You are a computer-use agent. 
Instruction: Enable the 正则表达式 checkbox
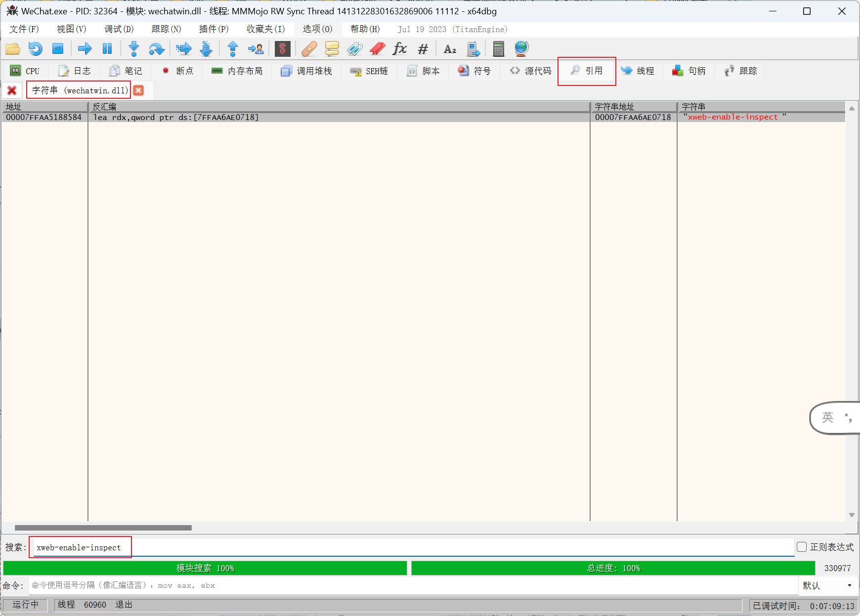pyautogui.click(x=802, y=547)
